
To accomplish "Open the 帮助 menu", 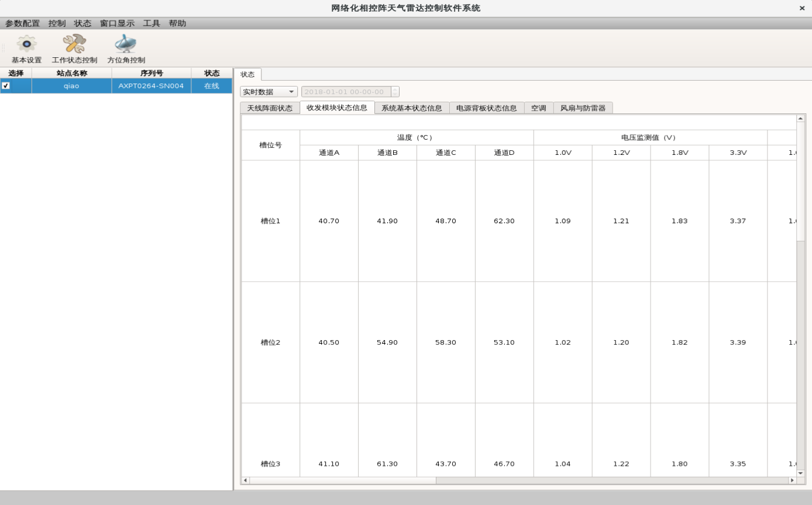I will click(177, 23).
